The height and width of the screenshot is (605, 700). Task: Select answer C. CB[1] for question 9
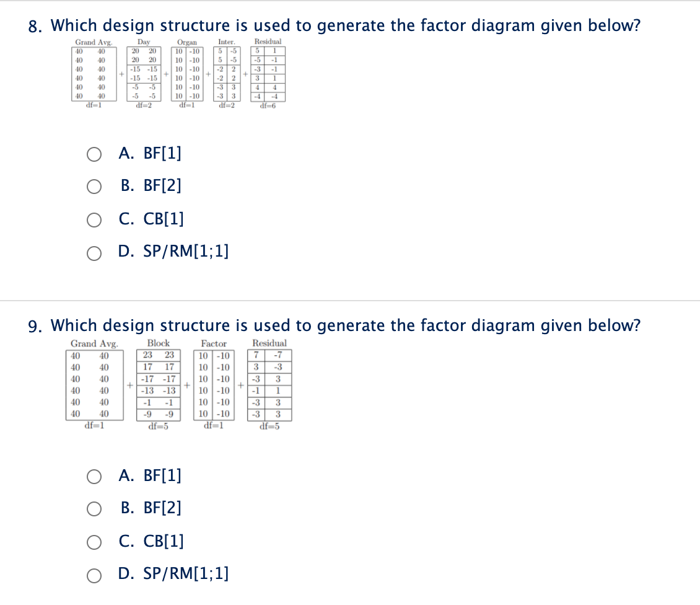tap(94, 542)
